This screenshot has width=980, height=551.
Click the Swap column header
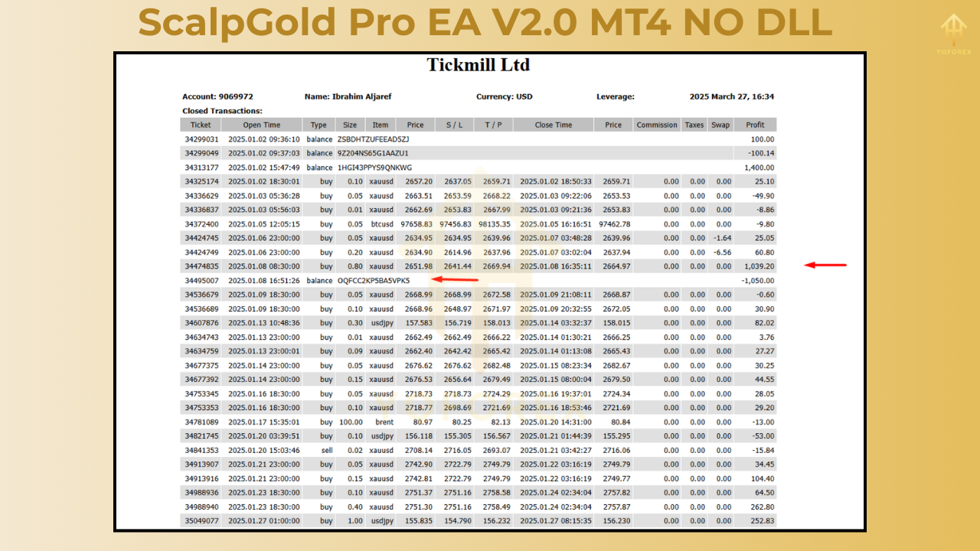[720, 124]
